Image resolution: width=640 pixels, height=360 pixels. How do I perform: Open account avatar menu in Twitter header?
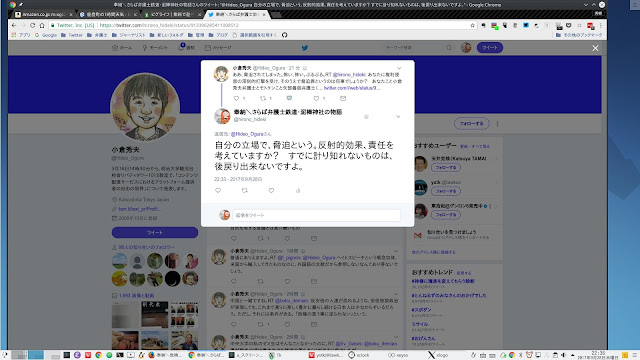(466, 48)
